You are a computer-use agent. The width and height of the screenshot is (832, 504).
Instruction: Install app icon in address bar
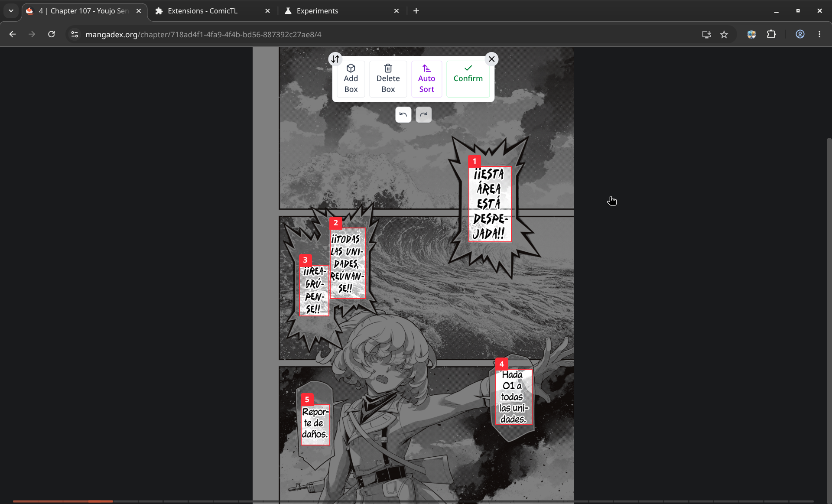(707, 34)
